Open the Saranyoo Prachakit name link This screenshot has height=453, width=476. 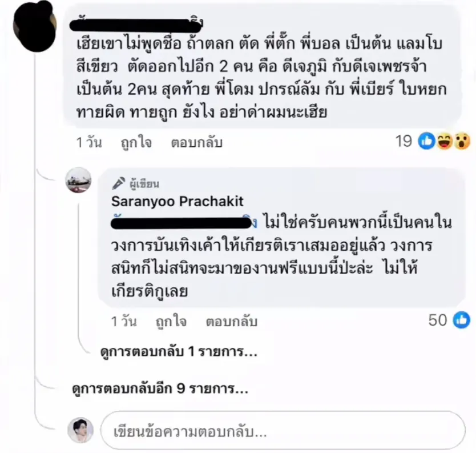[x=178, y=201]
